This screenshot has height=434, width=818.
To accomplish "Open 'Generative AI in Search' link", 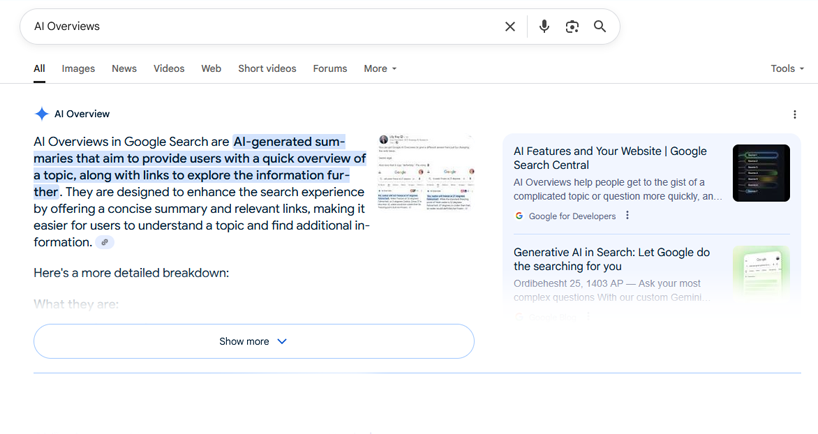I will (611, 259).
